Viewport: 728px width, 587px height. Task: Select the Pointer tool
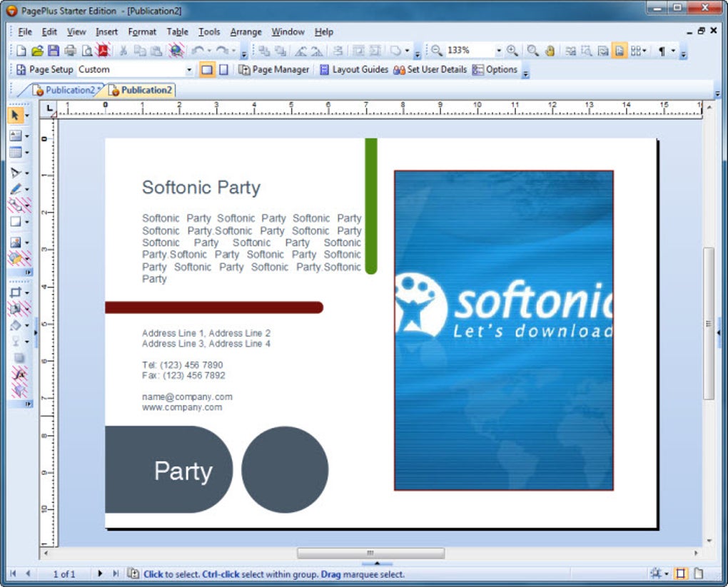coord(15,115)
